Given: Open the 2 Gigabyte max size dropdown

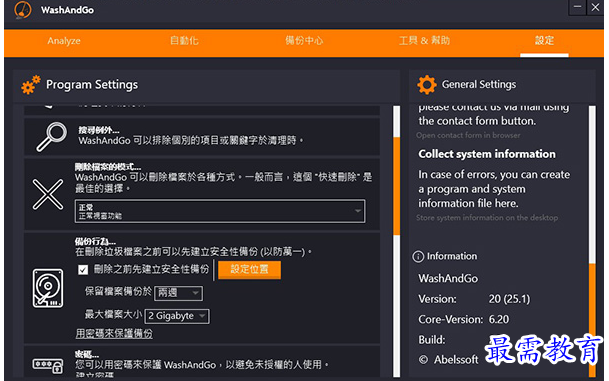Looking at the screenshot, I should (177, 316).
